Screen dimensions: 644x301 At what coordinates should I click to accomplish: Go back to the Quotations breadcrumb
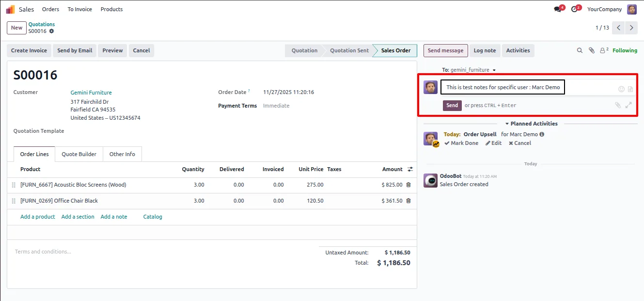(42, 24)
